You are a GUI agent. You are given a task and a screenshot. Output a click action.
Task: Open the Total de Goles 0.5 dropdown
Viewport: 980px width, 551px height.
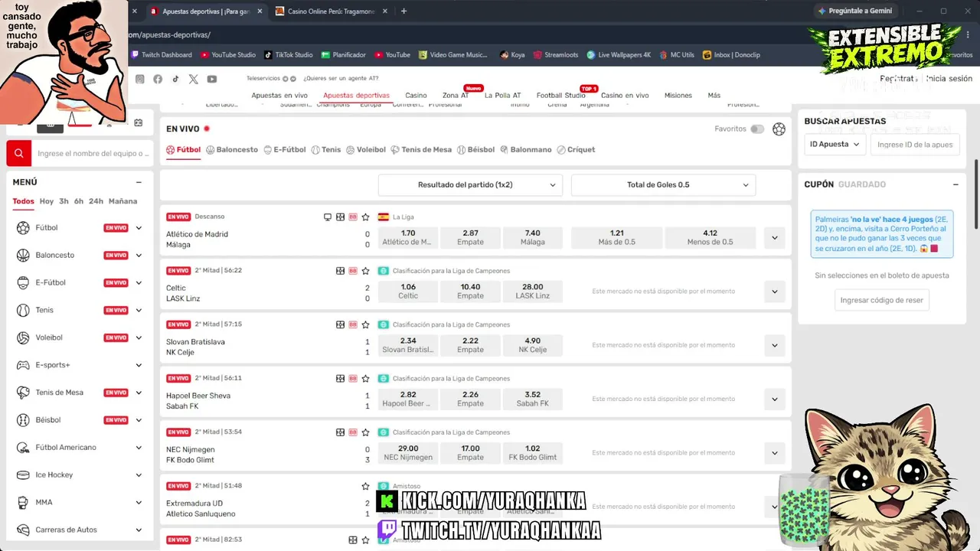tap(663, 185)
